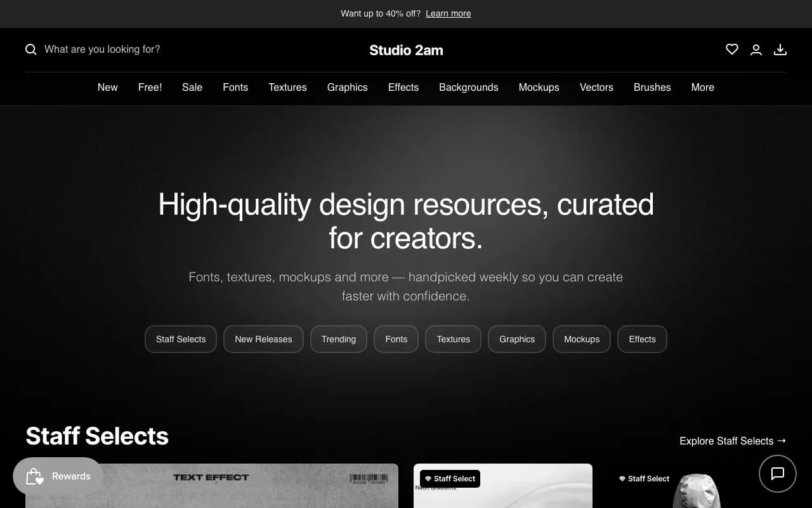This screenshot has width=812, height=508.
Task: Select the Fonts pill button
Action: click(396, 339)
